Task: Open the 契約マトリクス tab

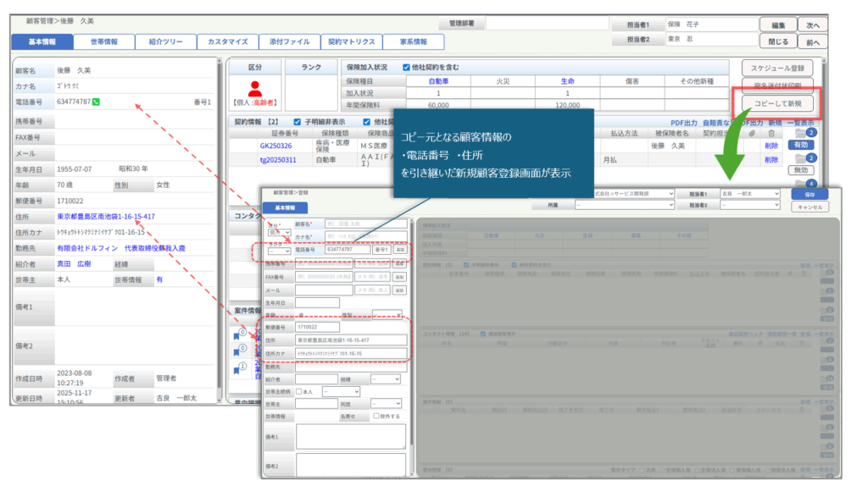Action: click(x=350, y=41)
